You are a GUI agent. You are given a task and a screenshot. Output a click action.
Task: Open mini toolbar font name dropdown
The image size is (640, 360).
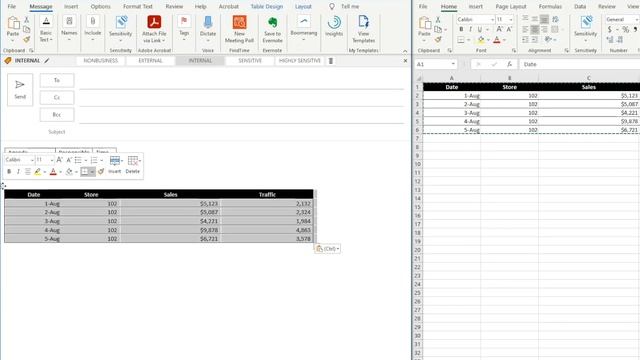click(x=32, y=160)
